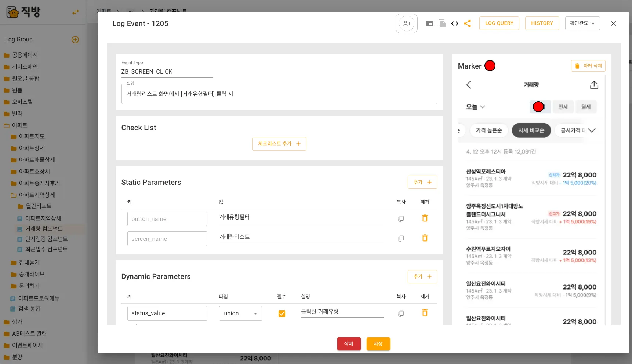Click the red Marker color circle beside heading
Viewport: 632px width, 364px height.
tap(490, 66)
